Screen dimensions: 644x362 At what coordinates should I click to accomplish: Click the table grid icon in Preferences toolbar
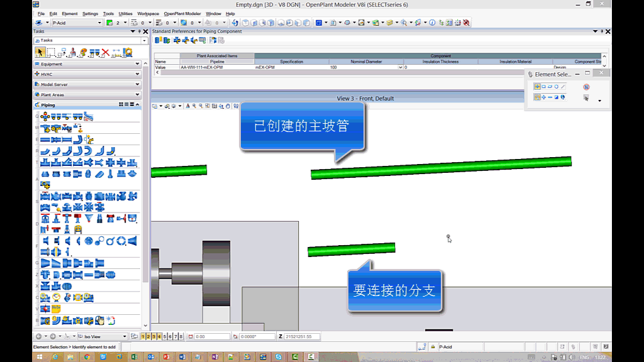[x=203, y=40]
